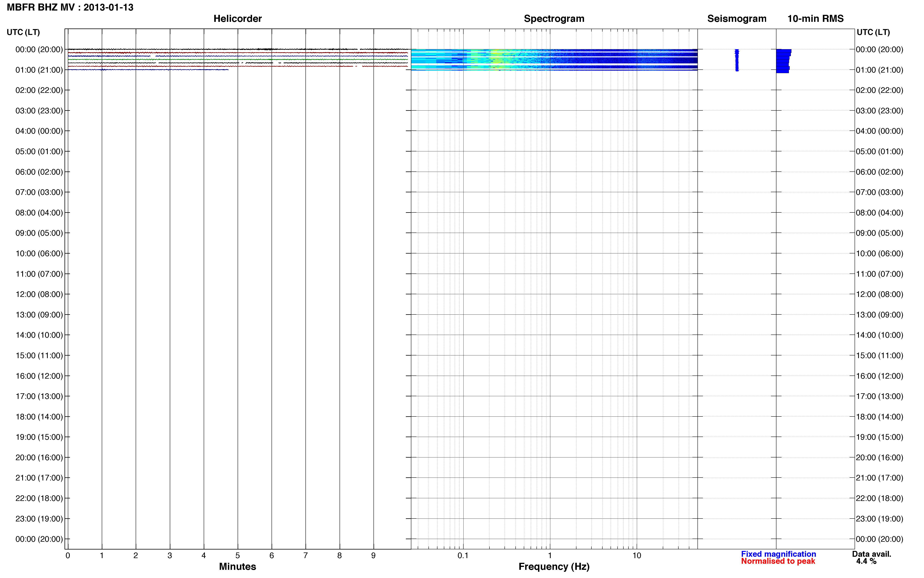This screenshot has width=924, height=578.
Task: Click the '7' tick on Minutes axis
Action: tap(306, 555)
